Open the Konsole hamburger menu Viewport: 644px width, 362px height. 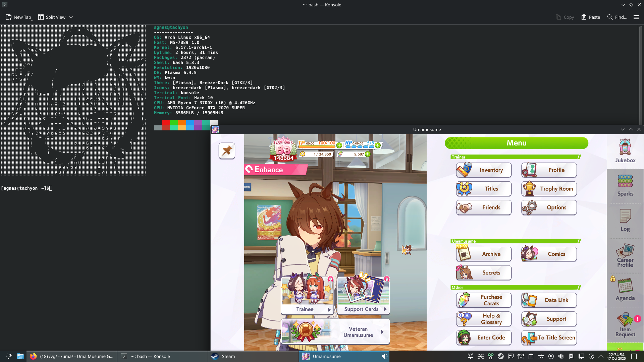tap(636, 17)
